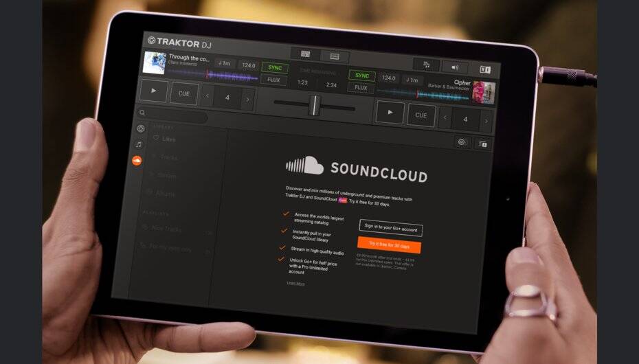Image resolution: width=639 pixels, height=364 pixels.
Task: Switch to the waveform deck layout icon
Action: (x=305, y=54)
